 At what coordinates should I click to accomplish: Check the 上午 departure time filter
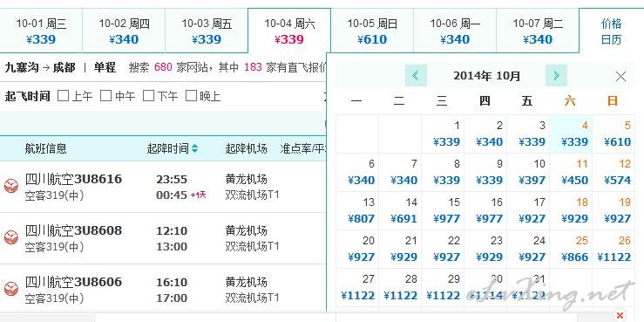(x=63, y=96)
